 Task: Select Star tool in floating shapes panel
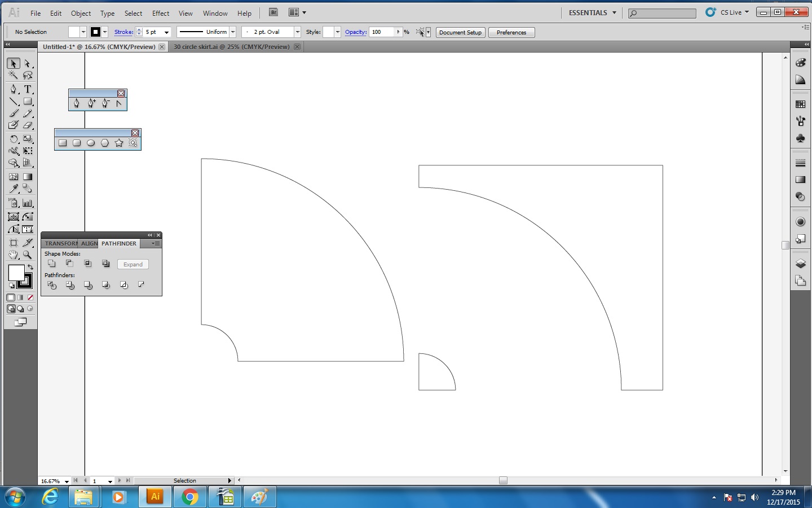(119, 143)
